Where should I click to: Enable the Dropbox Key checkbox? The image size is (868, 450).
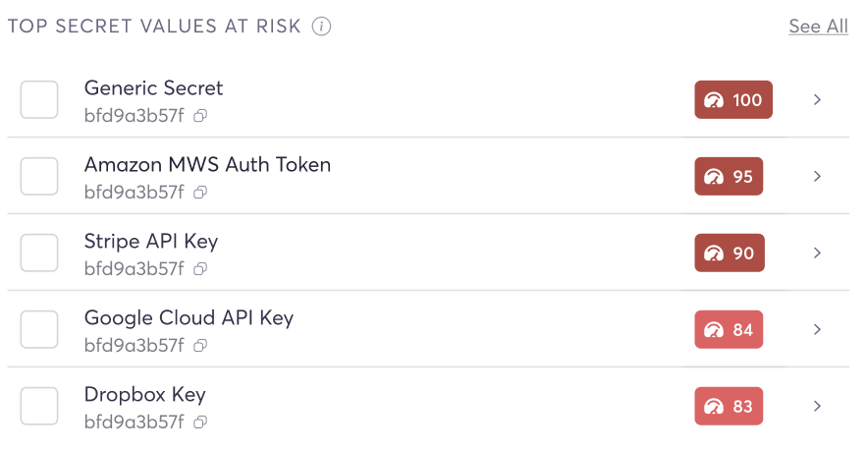click(x=39, y=407)
